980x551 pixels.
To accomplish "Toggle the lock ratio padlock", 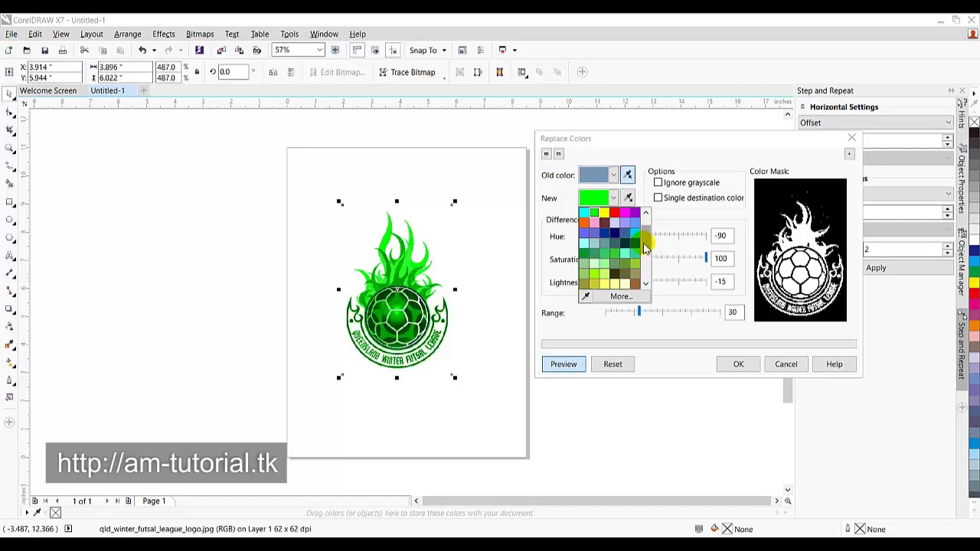I will point(197,72).
